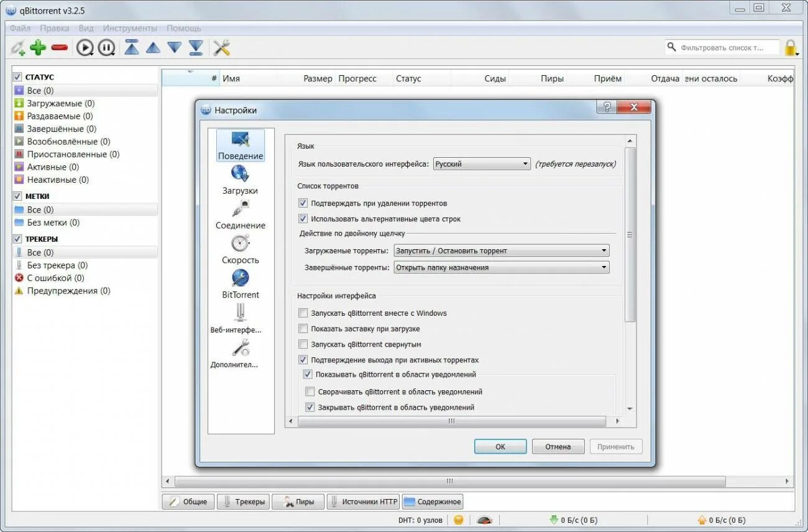Toggle the МЕТКИ sidebar section checkbox
Viewport: 808px width, 532px height.
pyautogui.click(x=17, y=196)
